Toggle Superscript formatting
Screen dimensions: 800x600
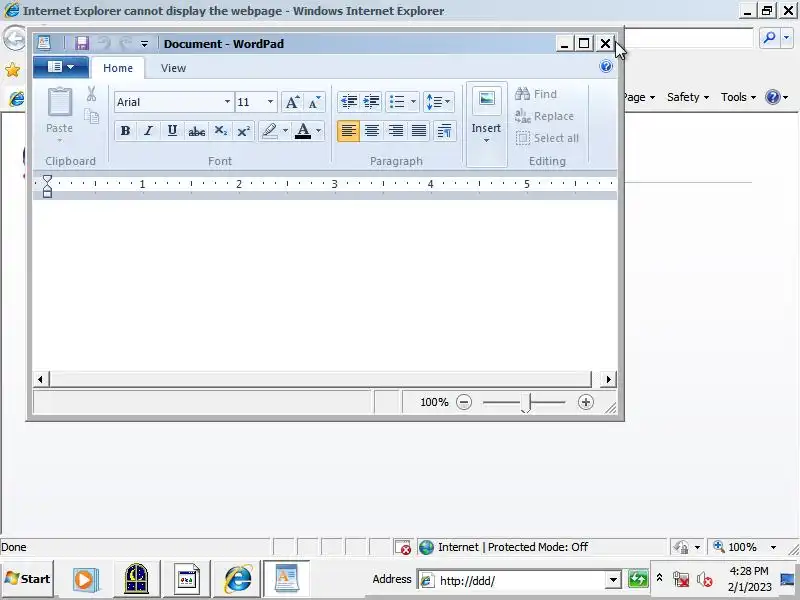(244, 131)
